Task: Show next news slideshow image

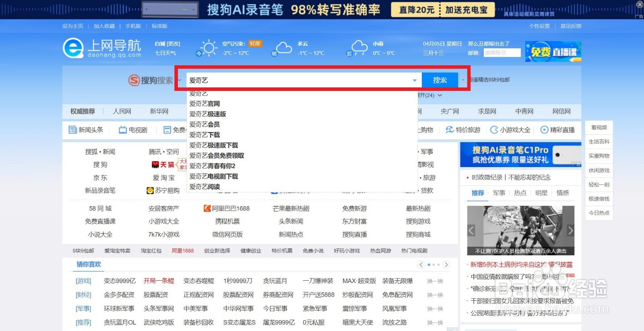Action: point(570,230)
